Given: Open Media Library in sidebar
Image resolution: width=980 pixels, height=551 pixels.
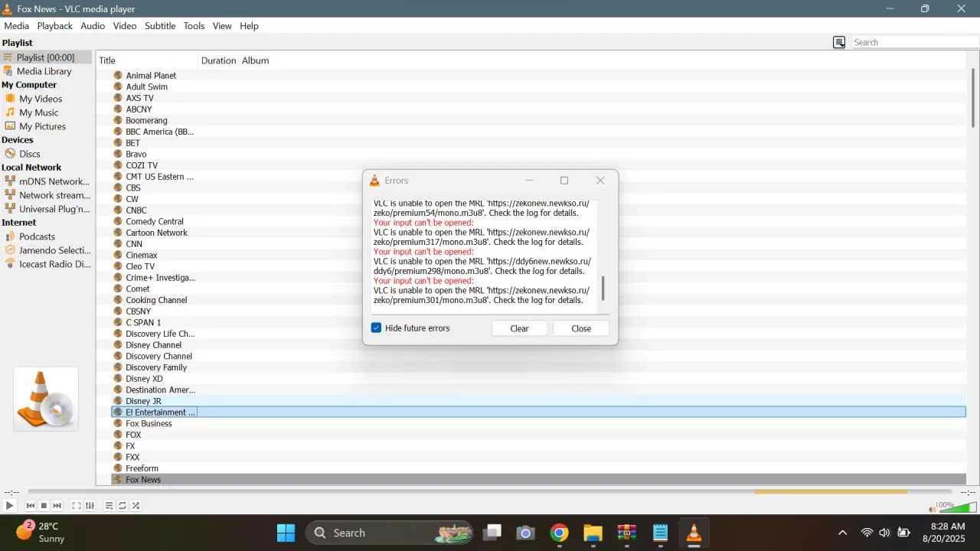Looking at the screenshot, I should 46,71.
